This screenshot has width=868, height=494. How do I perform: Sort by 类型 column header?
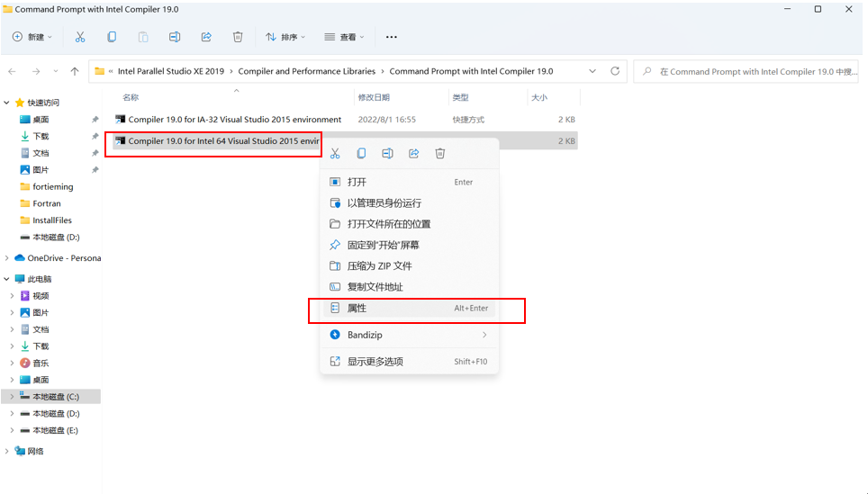coord(461,97)
